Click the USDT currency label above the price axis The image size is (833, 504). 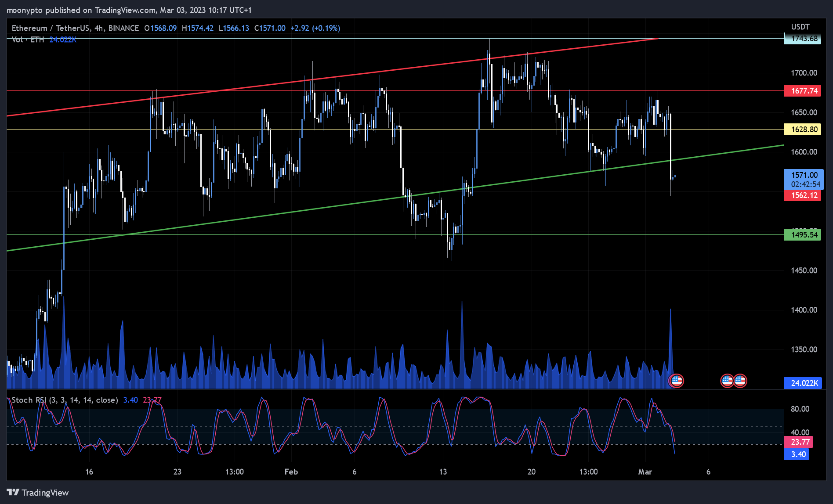coord(800,27)
